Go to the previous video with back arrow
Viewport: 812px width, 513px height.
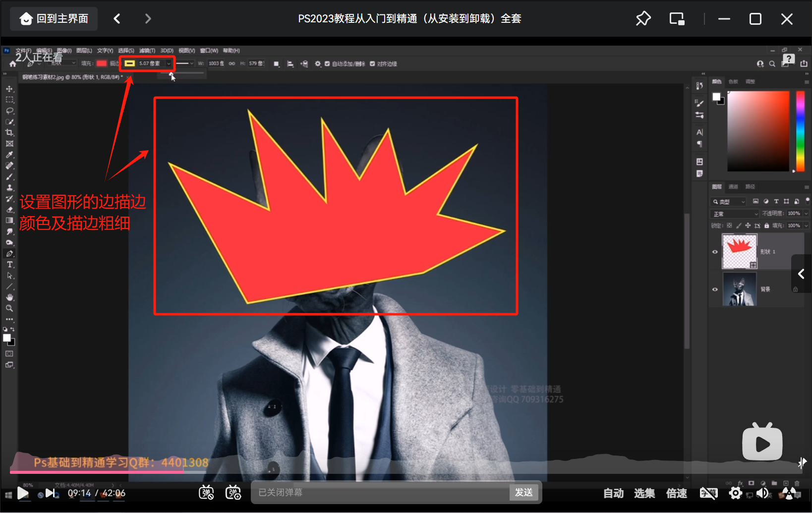(117, 19)
